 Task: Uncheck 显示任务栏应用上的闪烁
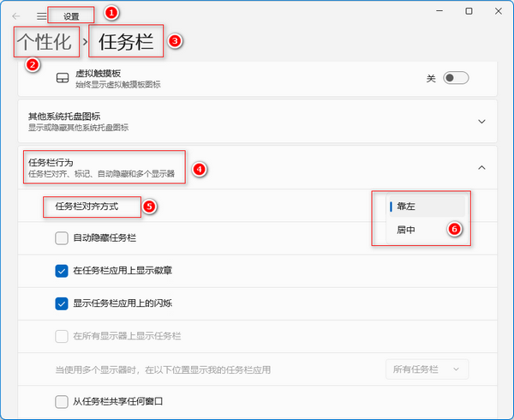(x=62, y=303)
